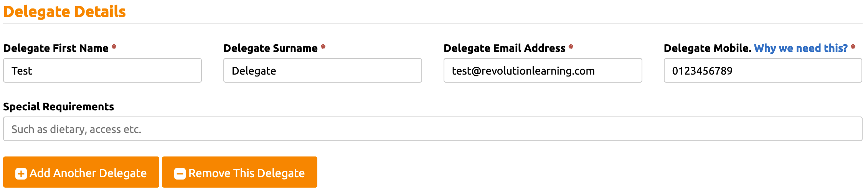
Task: Click the asterisk after Email Address label
Action: pos(571,48)
